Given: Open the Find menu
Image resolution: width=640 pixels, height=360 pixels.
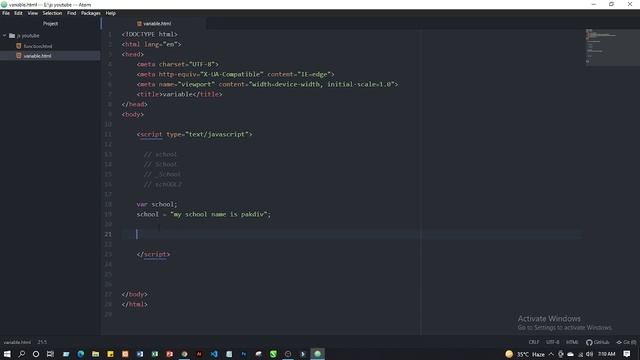Looking at the screenshot, I should (71, 13).
